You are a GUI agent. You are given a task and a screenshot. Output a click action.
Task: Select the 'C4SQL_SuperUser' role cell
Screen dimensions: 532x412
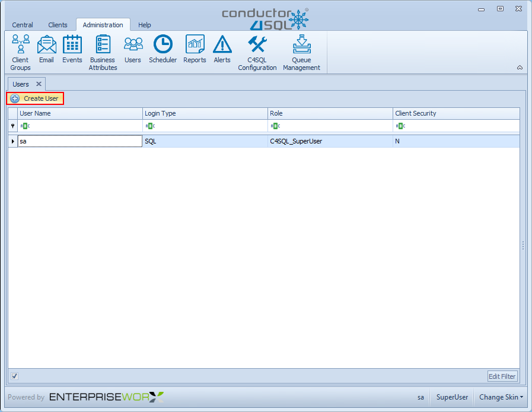(x=330, y=141)
